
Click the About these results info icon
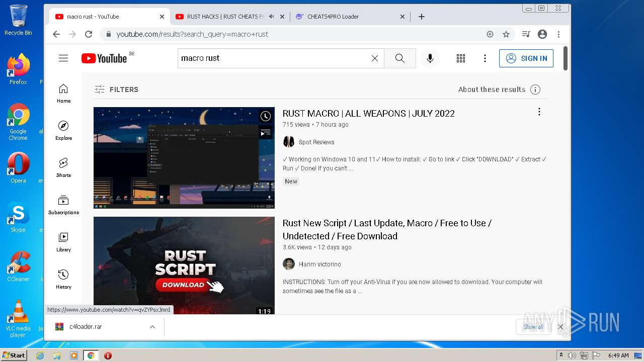(535, 89)
